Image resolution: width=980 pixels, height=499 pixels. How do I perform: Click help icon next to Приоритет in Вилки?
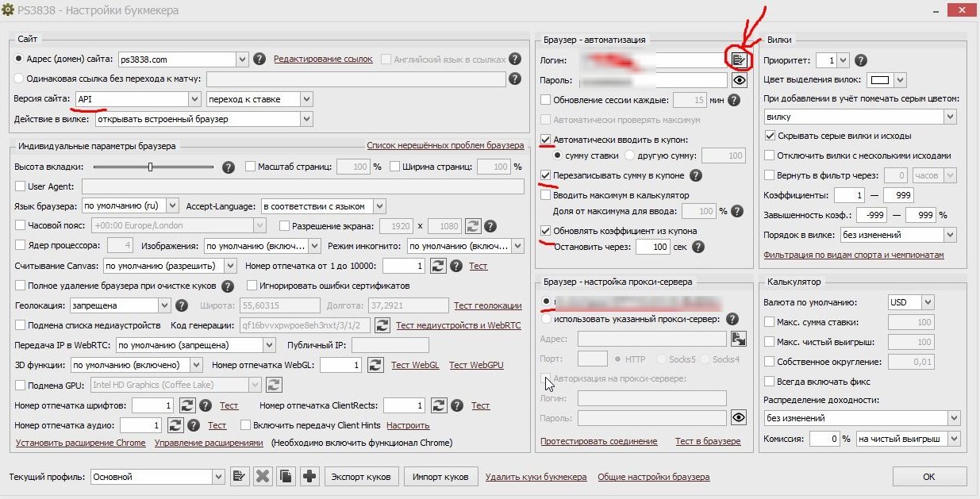tap(861, 60)
